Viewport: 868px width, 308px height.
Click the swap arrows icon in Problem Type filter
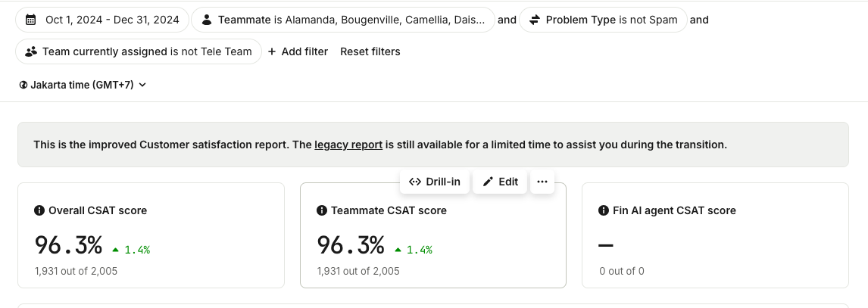pos(535,20)
